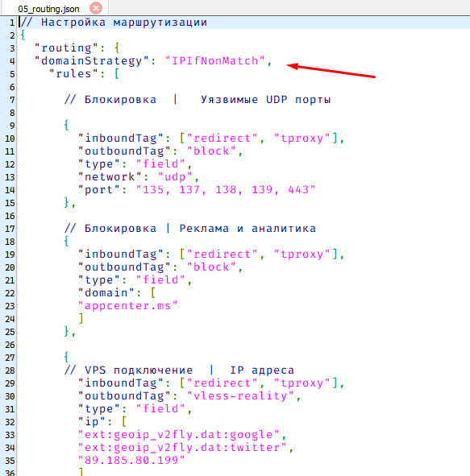Viewport: 470px width, 476px height.
Task: Click the "domainStrategy" key
Action: pos(92,61)
